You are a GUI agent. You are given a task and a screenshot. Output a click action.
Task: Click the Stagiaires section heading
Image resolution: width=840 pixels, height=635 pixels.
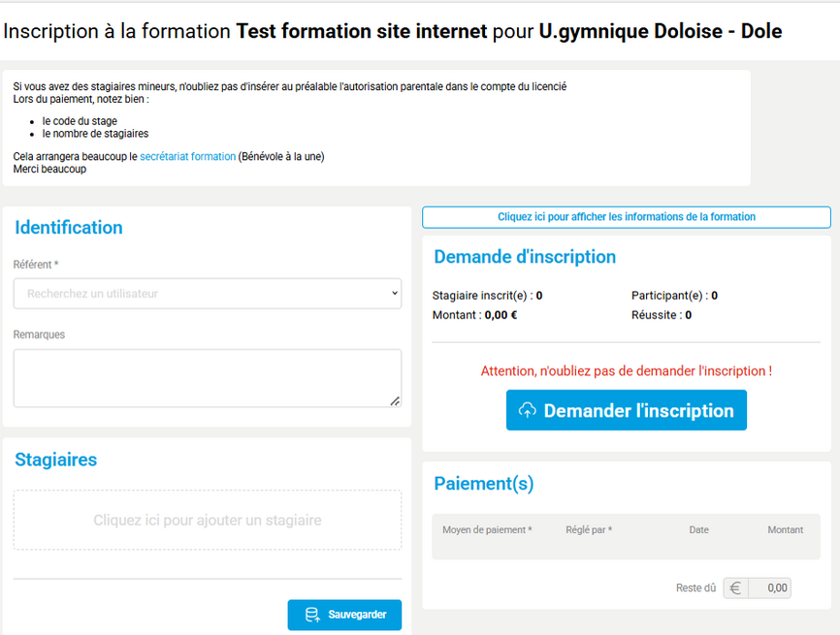point(56,460)
